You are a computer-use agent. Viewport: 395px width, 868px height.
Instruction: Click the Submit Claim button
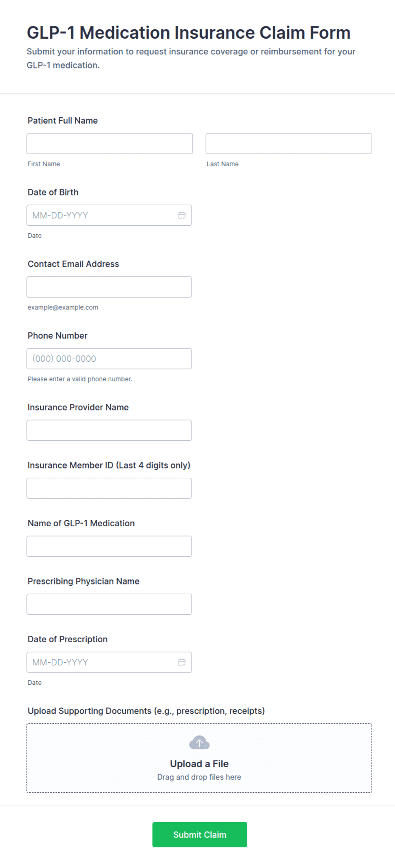200,834
